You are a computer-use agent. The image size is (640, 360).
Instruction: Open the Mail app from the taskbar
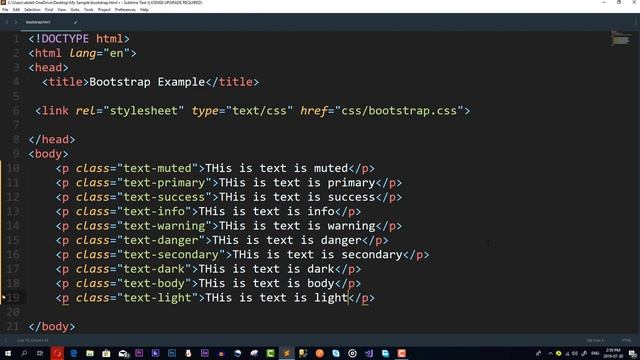coord(123,353)
